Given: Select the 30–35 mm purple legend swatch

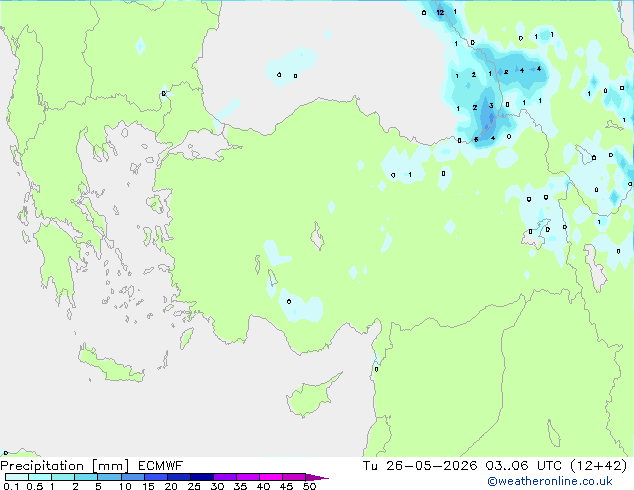Looking at the screenshot, I should click(225, 477).
